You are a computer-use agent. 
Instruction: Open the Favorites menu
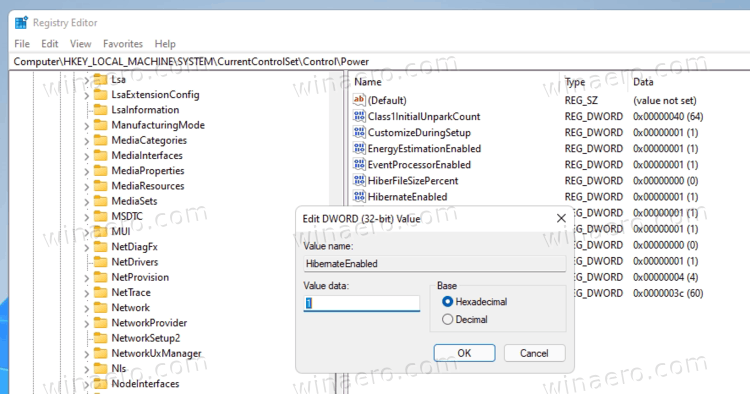(x=123, y=44)
